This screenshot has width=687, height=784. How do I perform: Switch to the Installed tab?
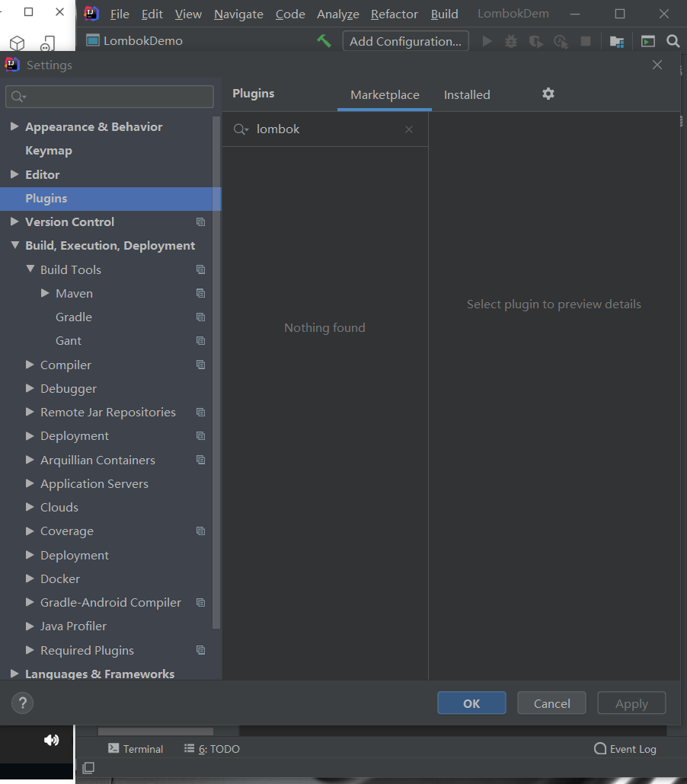[467, 94]
